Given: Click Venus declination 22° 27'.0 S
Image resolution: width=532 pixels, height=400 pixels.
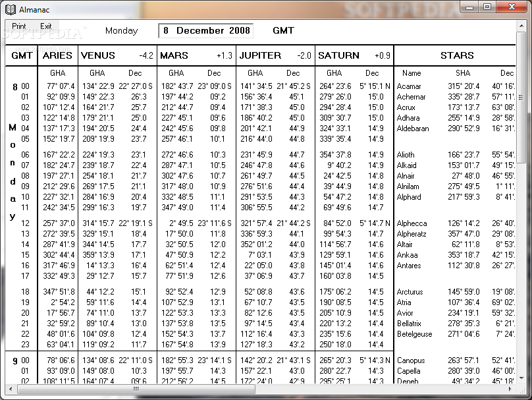Looking at the screenshot, I should click(x=136, y=86).
